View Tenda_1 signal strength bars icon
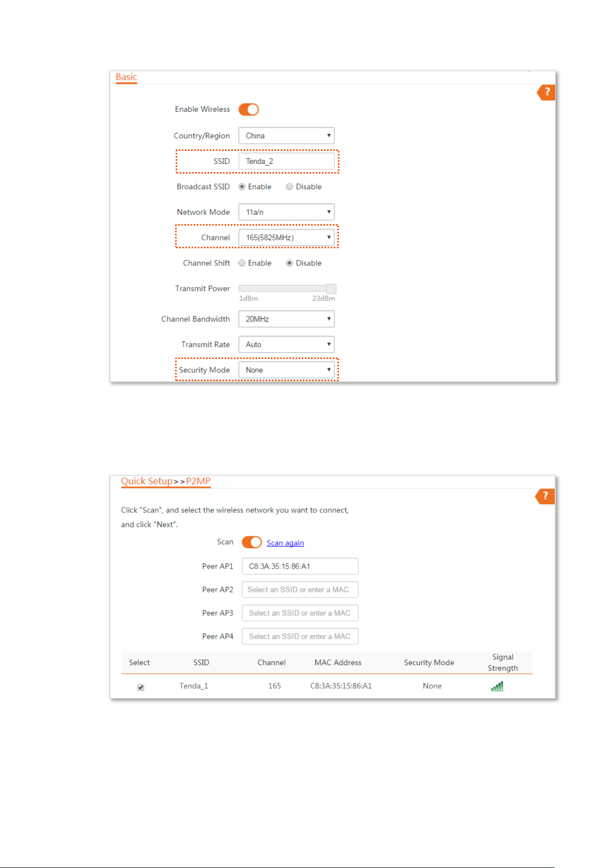 click(497, 686)
